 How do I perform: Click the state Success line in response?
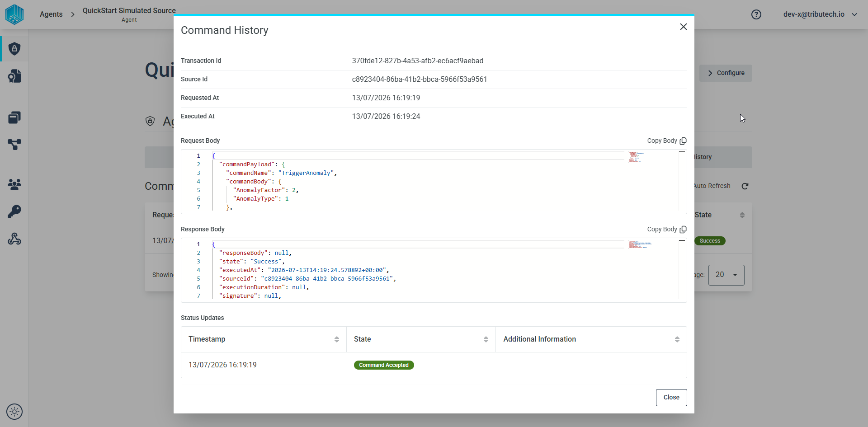click(x=252, y=262)
